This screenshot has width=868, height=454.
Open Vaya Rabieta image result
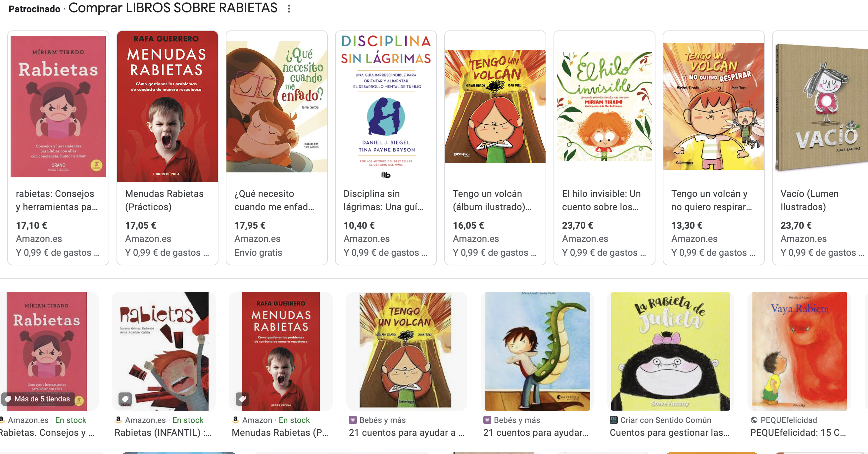[799, 351]
